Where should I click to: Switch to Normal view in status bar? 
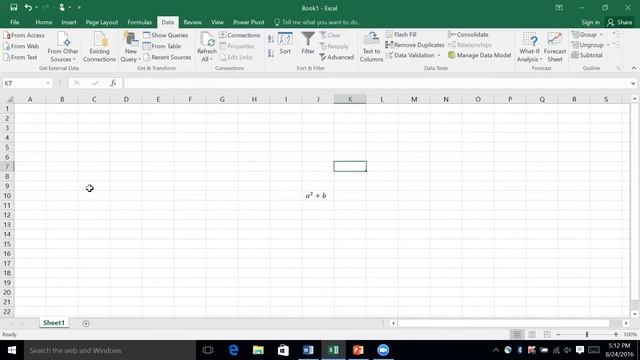click(x=517, y=334)
